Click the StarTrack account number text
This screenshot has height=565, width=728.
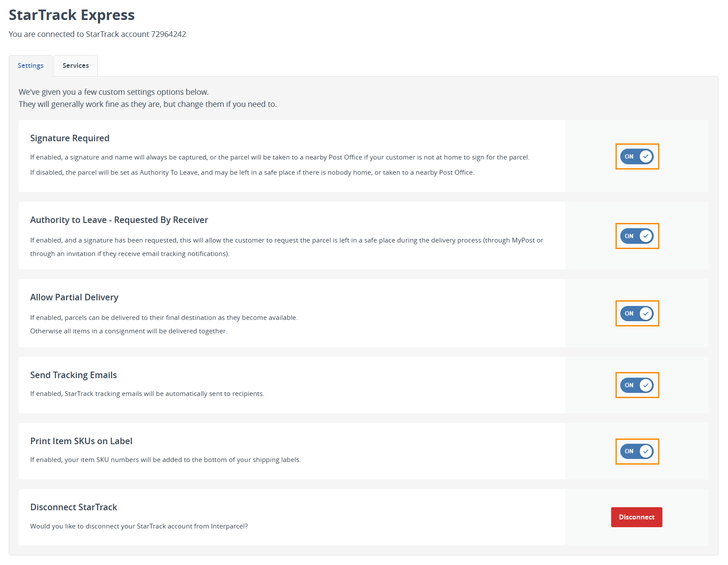pos(169,34)
